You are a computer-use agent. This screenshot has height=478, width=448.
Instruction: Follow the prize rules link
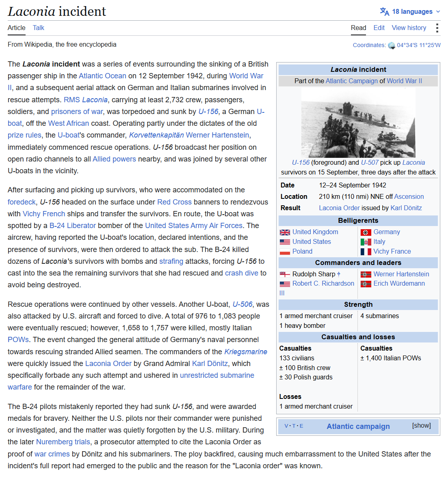[24, 136]
